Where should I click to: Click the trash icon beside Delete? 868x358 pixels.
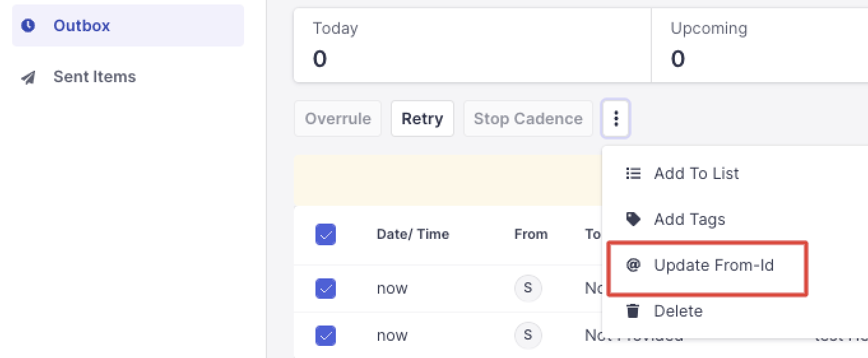[x=633, y=311]
